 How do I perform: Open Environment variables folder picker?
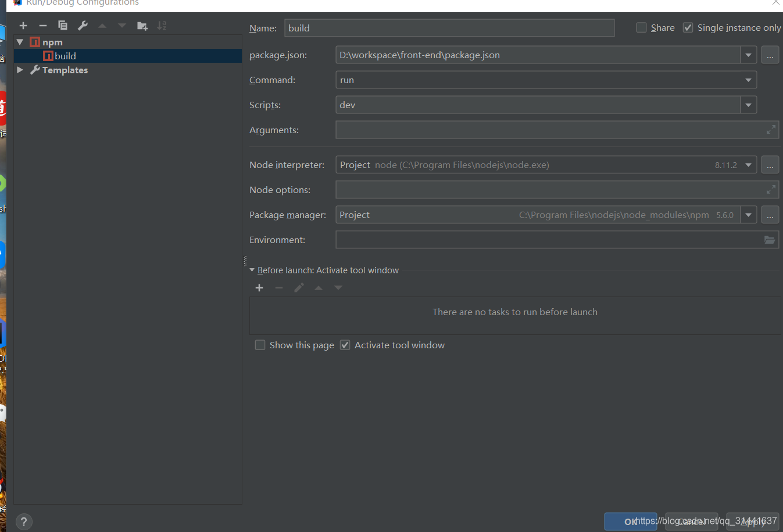point(770,240)
